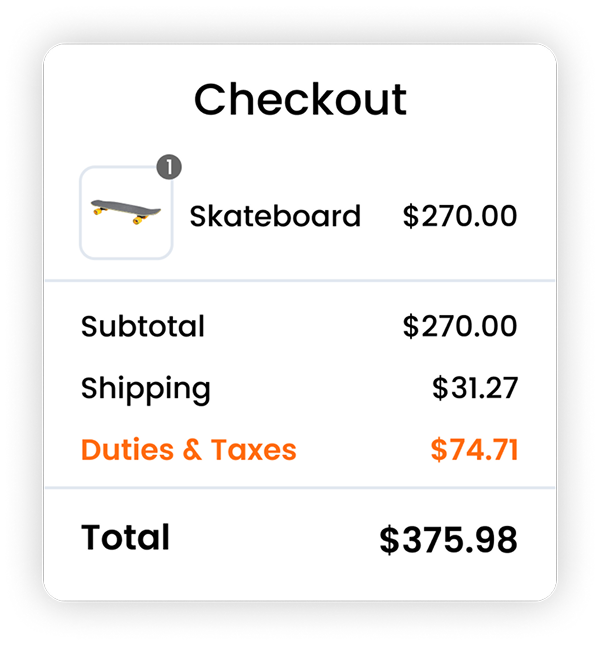This screenshot has height=645, width=600.
Task: Click the Total amount $375.98
Action: [x=449, y=540]
